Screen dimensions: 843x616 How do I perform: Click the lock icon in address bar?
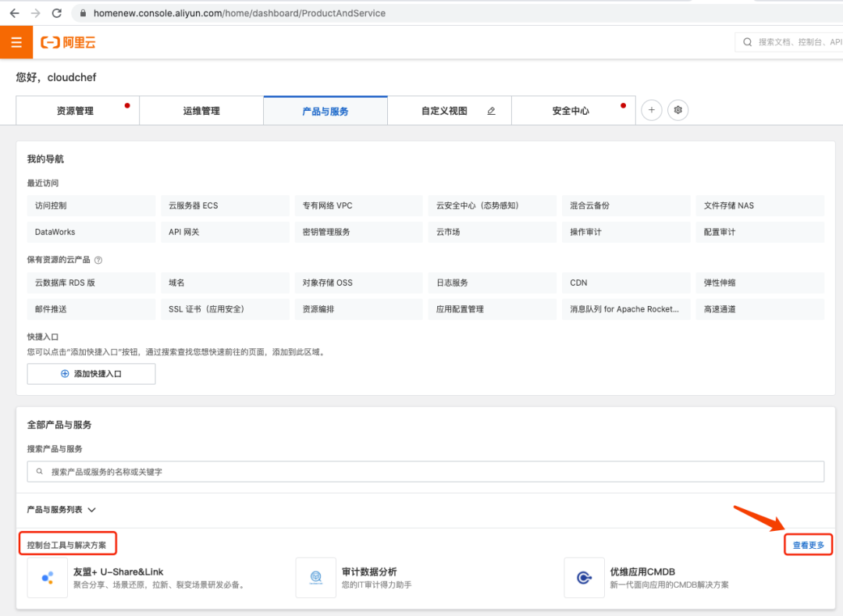point(83,13)
